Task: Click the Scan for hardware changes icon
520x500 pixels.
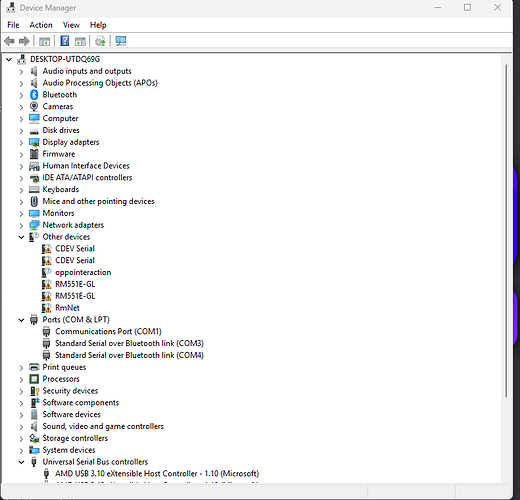Action: (121, 41)
